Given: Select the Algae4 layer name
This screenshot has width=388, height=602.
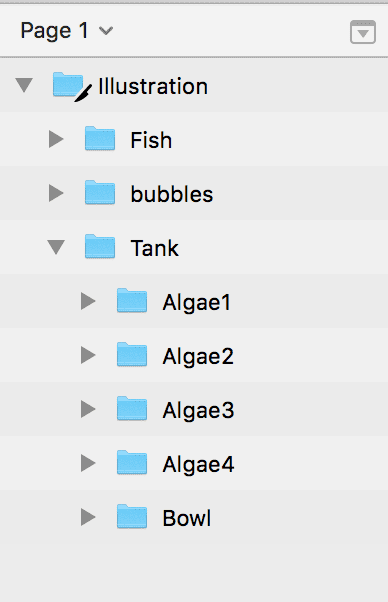Looking at the screenshot, I should pos(198,465).
